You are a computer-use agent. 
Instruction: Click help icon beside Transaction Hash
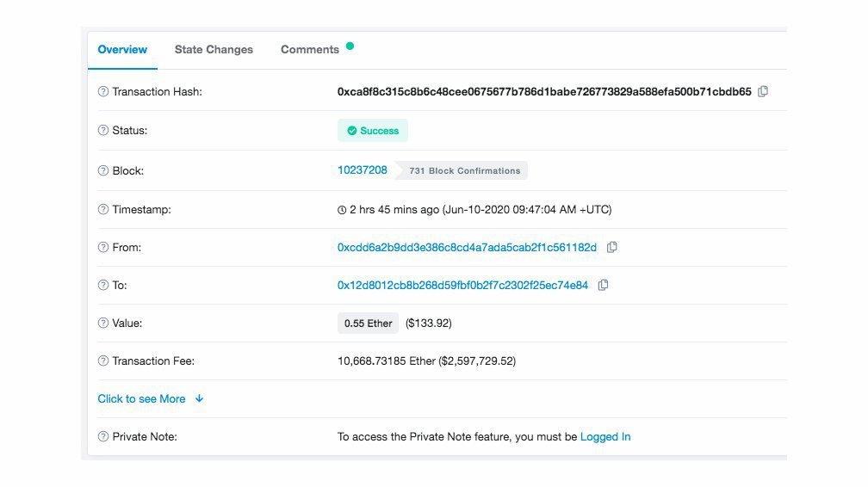pyautogui.click(x=103, y=92)
